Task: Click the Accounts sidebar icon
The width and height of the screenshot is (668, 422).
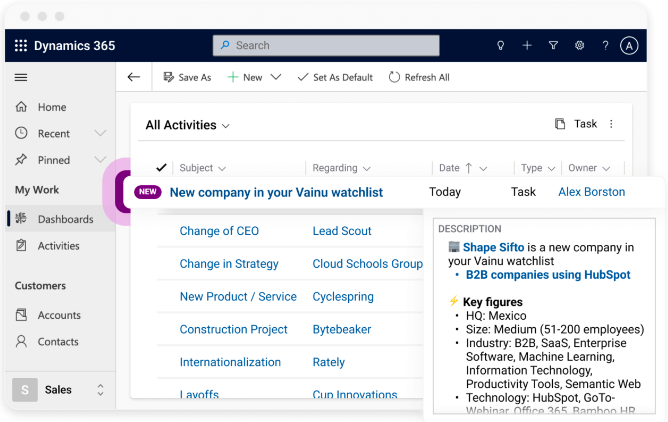Action: click(21, 315)
